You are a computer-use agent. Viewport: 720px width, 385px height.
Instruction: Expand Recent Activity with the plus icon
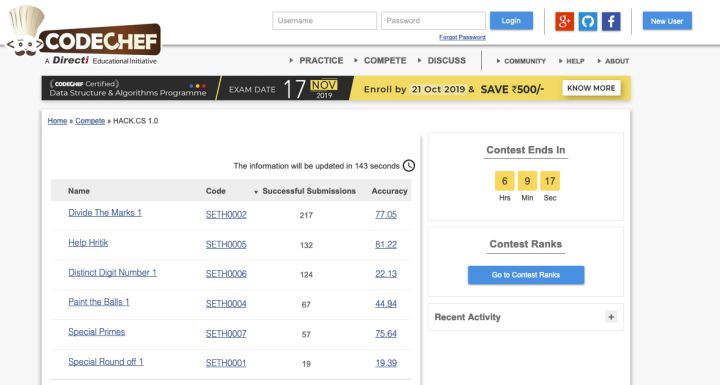pos(611,317)
